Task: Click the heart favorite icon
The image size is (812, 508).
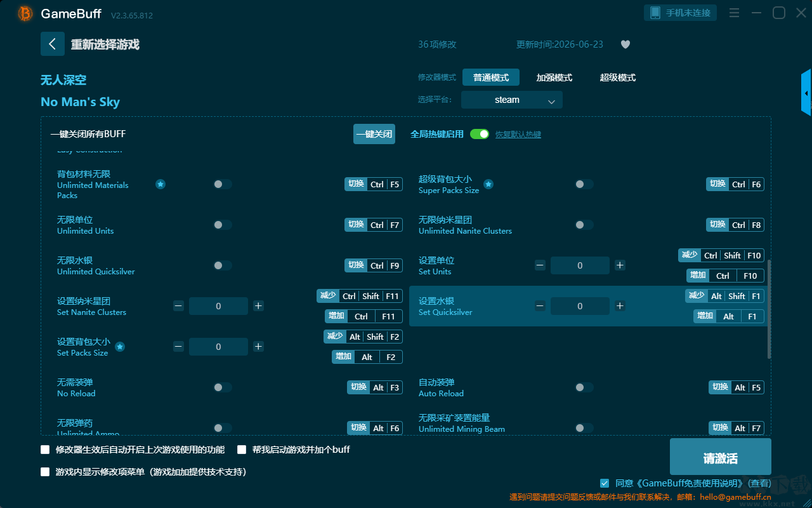Action: [625, 44]
